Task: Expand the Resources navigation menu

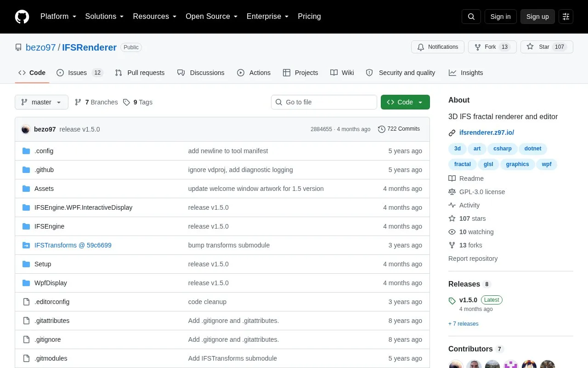Action: coord(155,17)
